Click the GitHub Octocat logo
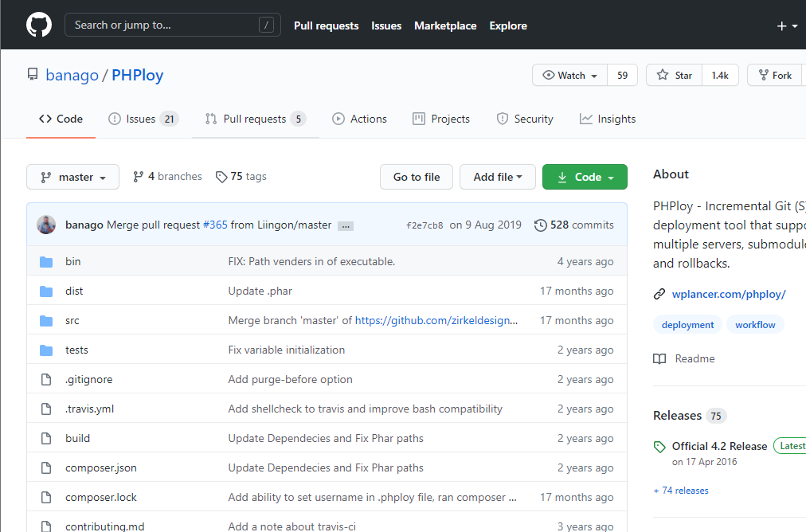806x532 pixels. click(38, 25)
